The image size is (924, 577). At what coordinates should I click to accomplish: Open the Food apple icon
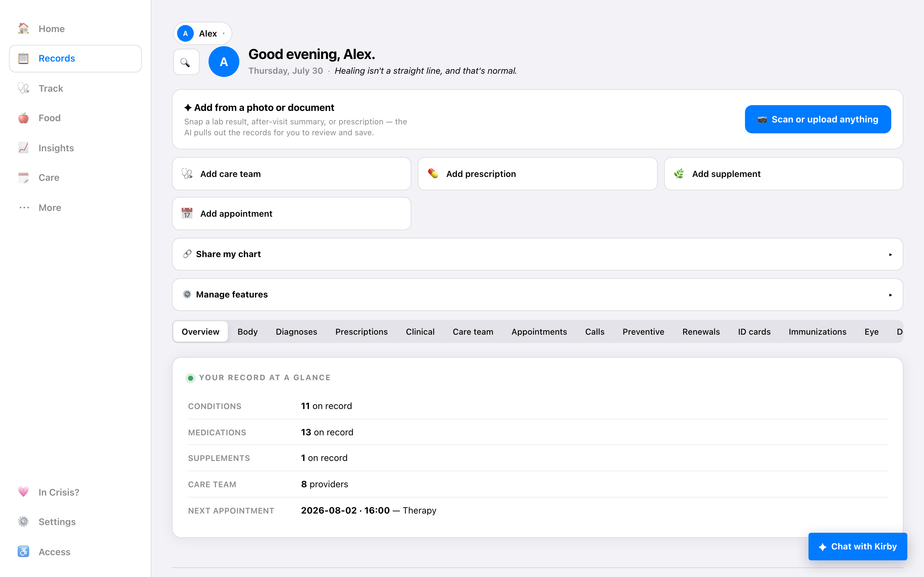pos(23,118)
